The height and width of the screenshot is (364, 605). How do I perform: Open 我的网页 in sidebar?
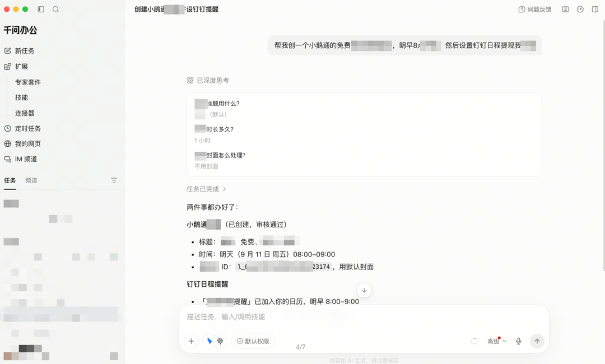(28, 144)
